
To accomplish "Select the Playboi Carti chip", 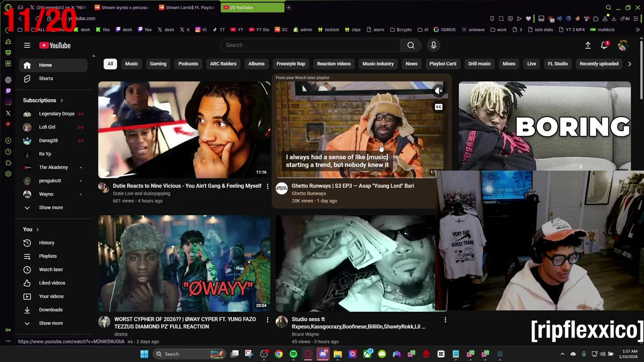I will (x=443, y=64).
